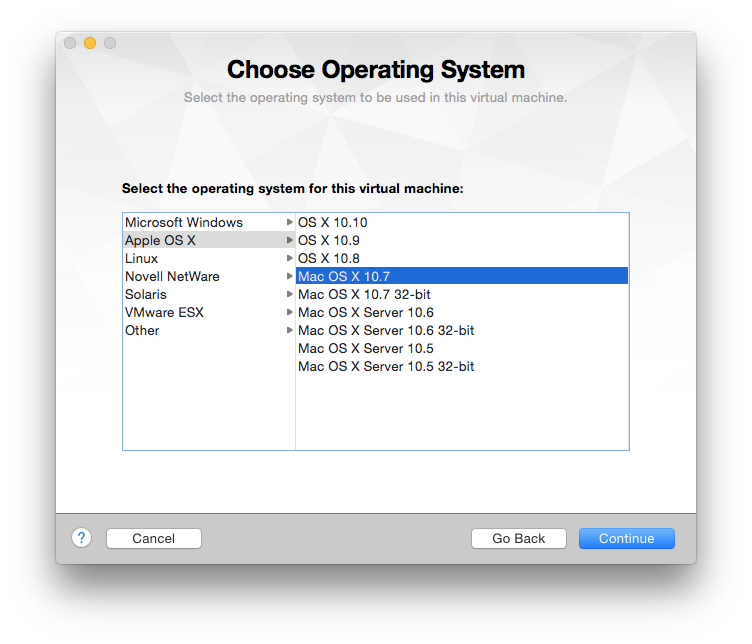Cancel the virtual machine setup
This screenshot has width=752, height=644.
(x=153, y=538)
